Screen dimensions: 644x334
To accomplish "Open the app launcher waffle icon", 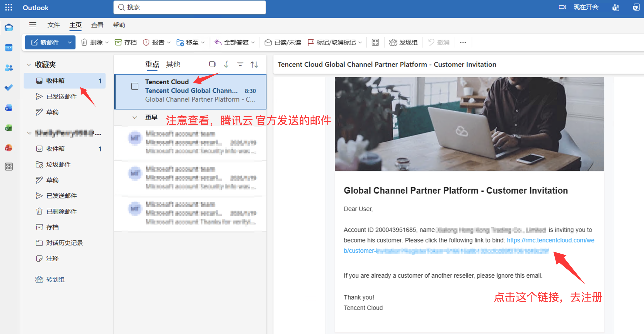I will pos(9,7).
